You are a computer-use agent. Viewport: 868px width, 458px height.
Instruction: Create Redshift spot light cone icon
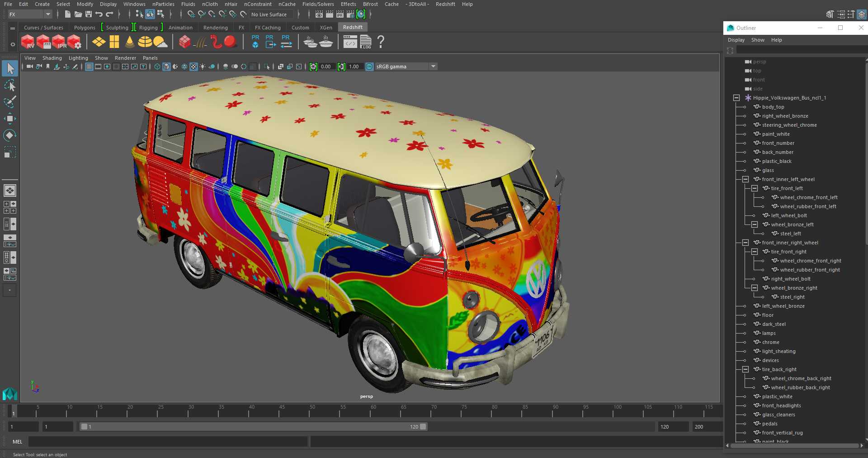click(x=130, y=42)
